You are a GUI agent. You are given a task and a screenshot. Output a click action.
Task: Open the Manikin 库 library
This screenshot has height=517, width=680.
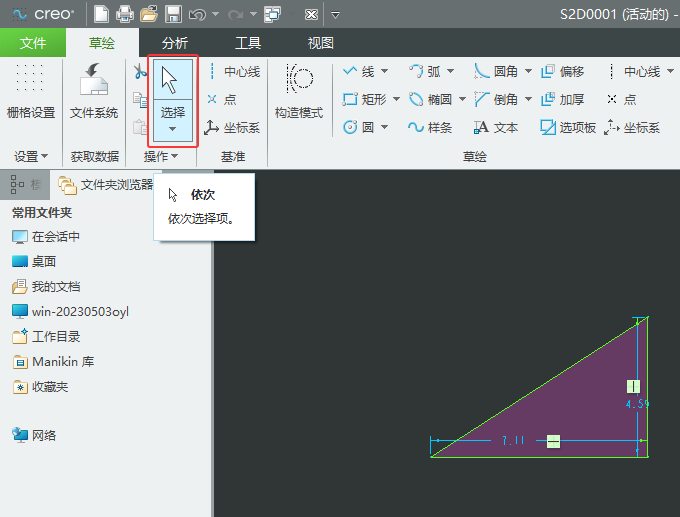(x=53, y=362)
